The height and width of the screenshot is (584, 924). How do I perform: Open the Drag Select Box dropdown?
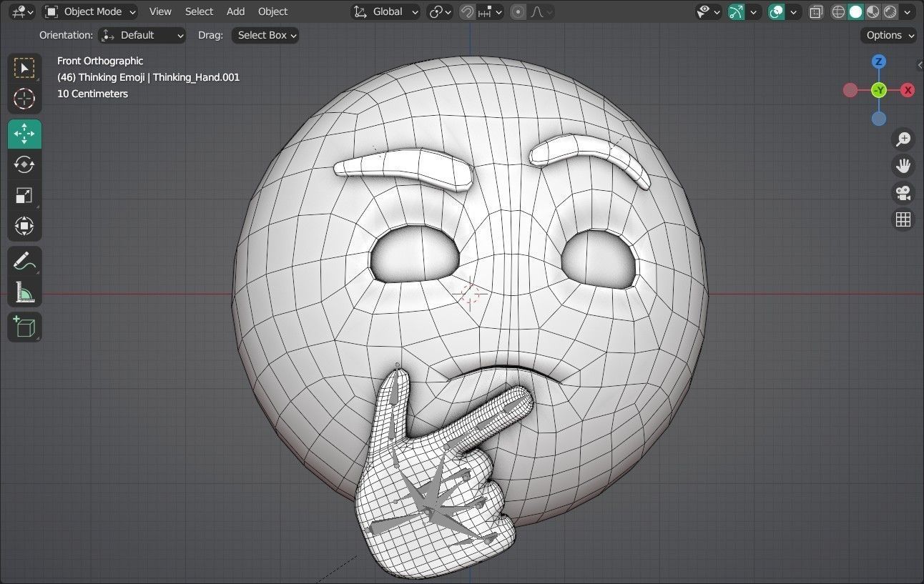(265, 35)
